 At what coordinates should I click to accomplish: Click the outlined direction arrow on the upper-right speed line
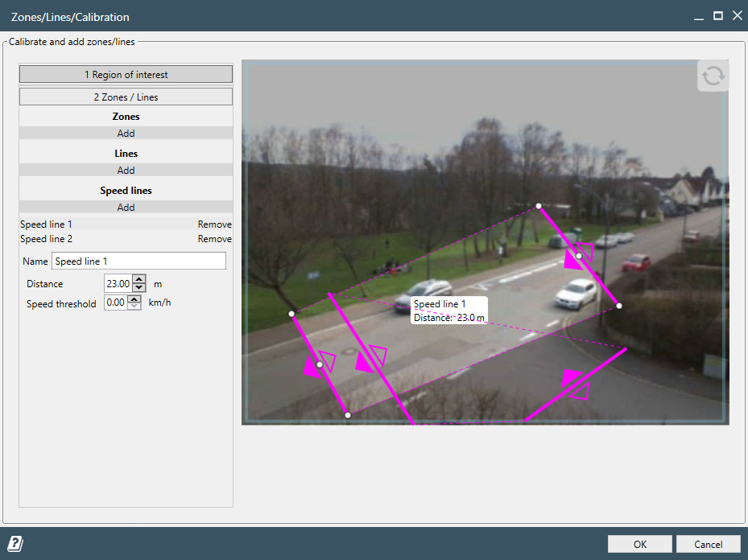point(585,250)
